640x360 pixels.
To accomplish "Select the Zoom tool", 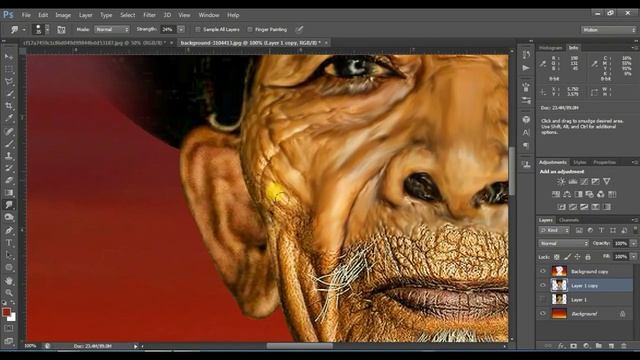I will (9, 293).
